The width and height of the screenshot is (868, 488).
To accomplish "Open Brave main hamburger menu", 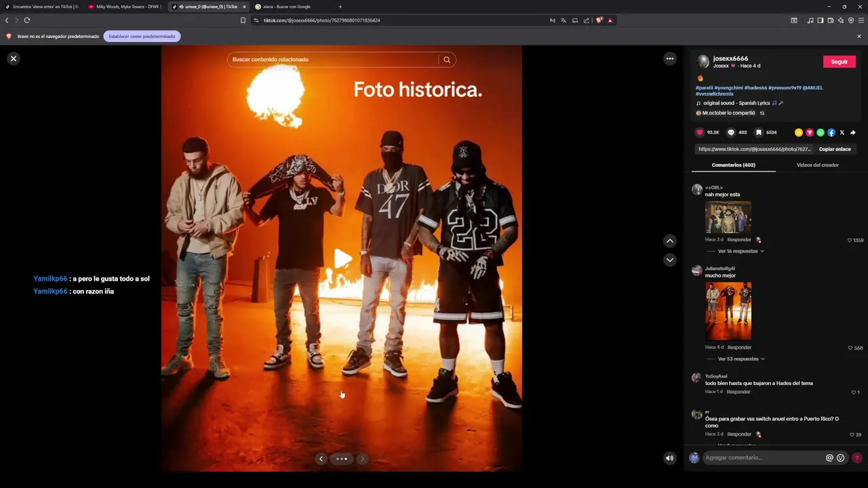I will pyautogui.click(x=861, y=20).
